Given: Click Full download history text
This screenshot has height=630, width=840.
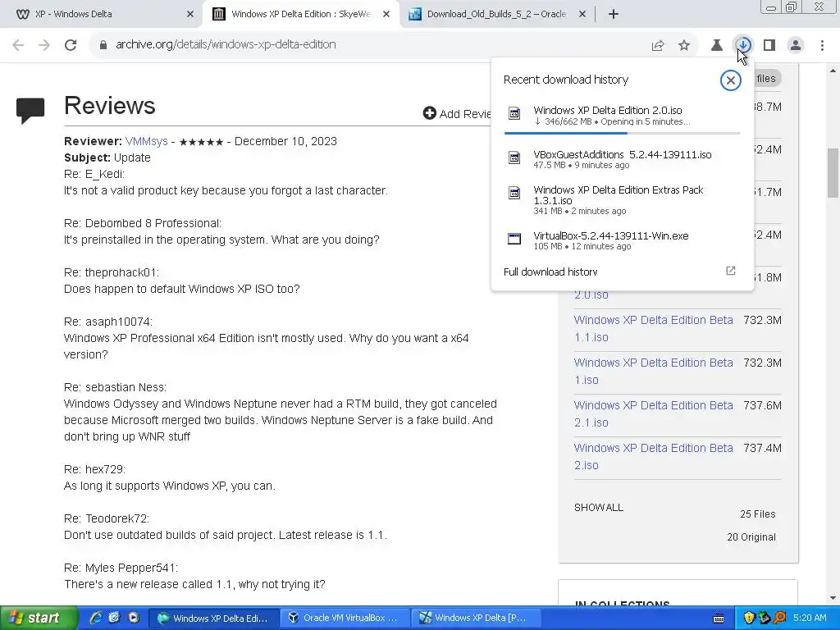Looking at the screenshot, I should (x=550, y=272).
